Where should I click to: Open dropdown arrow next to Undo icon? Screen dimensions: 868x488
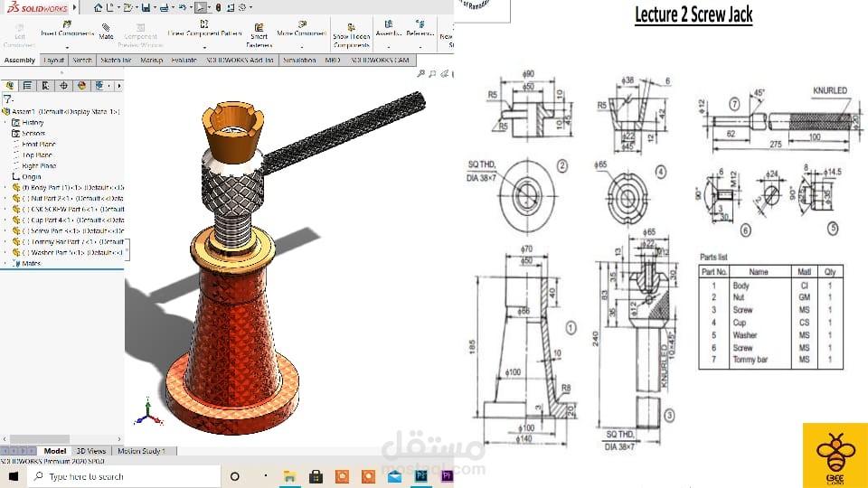pos(191,8)
